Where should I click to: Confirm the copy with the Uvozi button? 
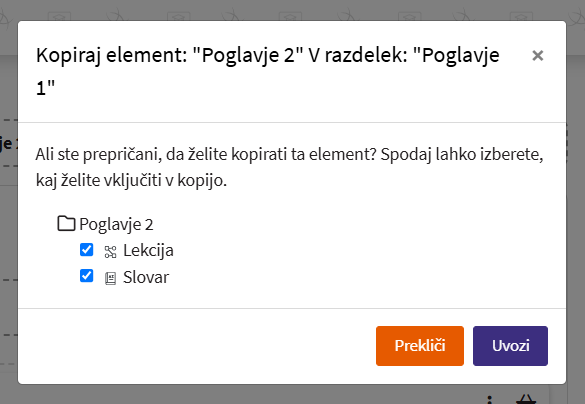pos(510,346)
